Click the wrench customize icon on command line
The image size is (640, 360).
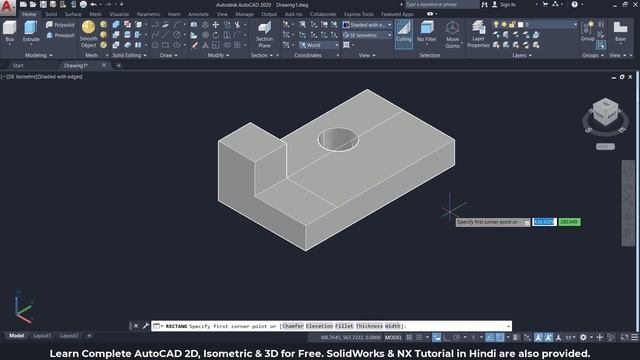coord(146,326)
